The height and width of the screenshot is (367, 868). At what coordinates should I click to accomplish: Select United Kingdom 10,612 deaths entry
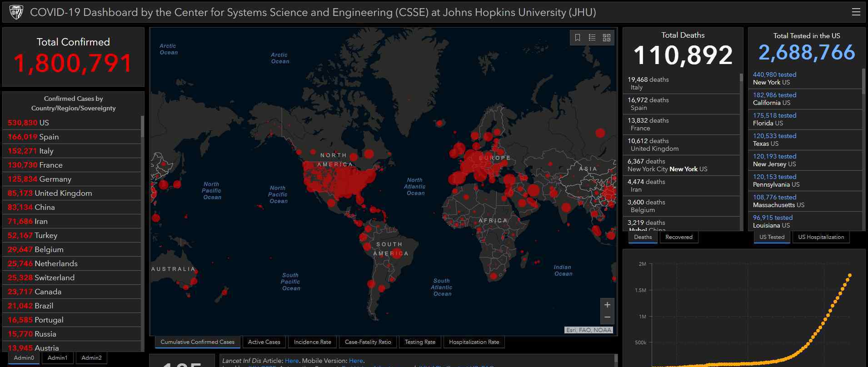point(681,145)
